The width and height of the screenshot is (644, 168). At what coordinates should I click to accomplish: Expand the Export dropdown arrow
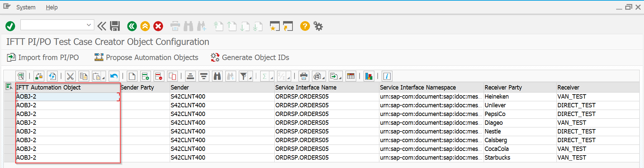pos(340,78)
